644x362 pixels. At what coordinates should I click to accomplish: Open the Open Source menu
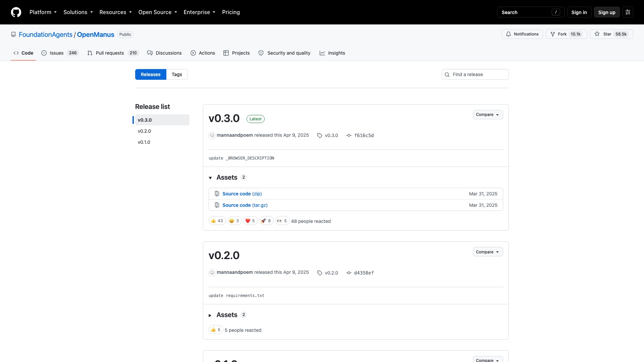(158, 12)
